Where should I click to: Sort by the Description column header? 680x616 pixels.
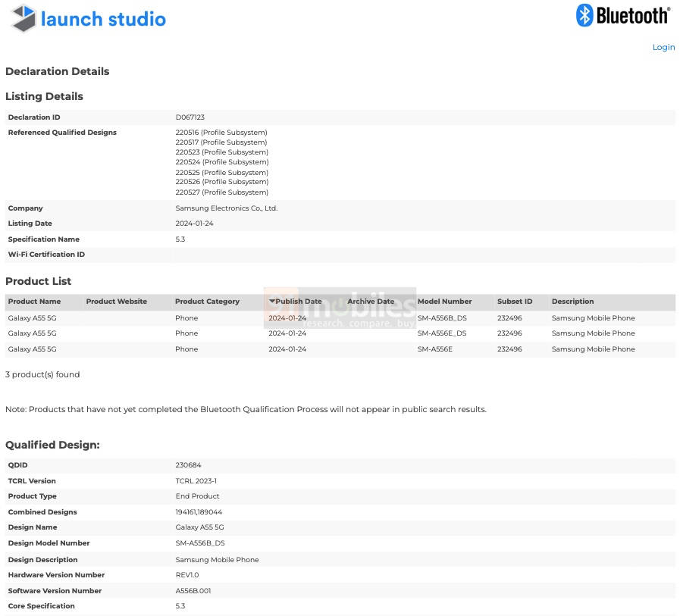[x=572, y=302]
